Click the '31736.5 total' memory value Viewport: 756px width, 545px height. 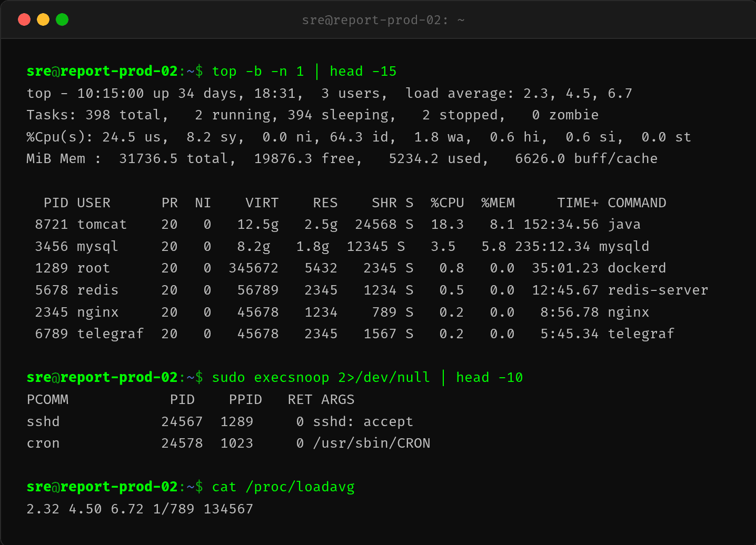pyautogui.click(x=174, y=159)
